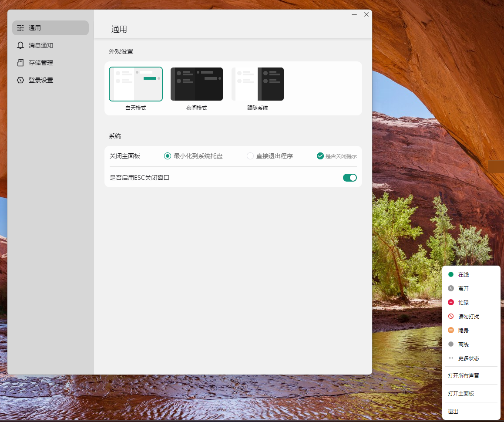The width and height of the screenshot is (504, 422).
Task: Set status to 在线 in tray menu
Action: (x=471, y=274)
